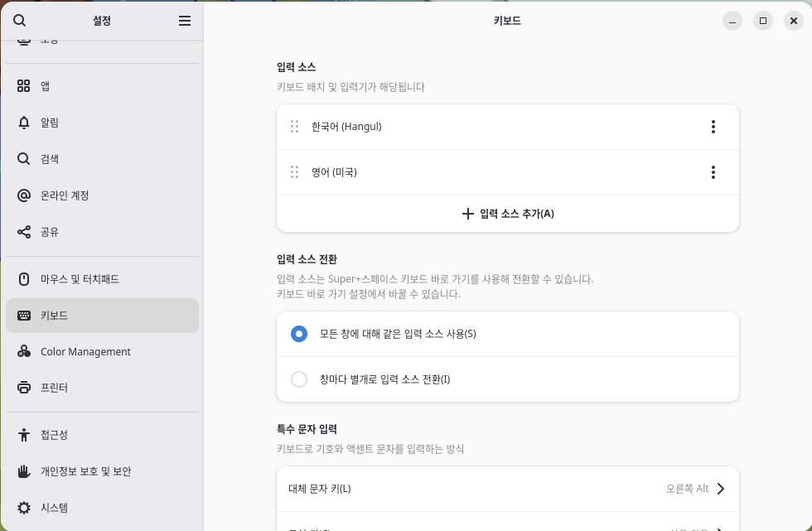Click 입력 소스 추가(A) button
Viewport: 812px width, 531px height.
coord(507,214)
